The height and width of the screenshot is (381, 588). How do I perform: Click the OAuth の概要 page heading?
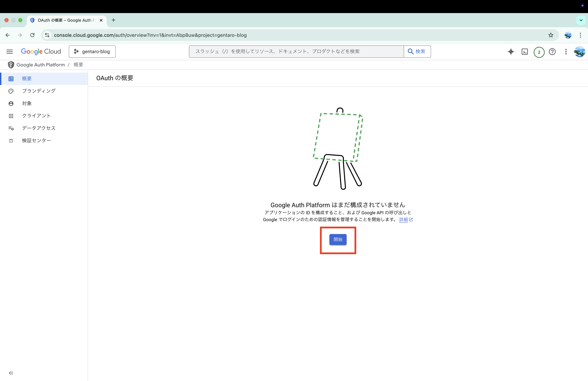pyautogui.click(x=115, y=78)
